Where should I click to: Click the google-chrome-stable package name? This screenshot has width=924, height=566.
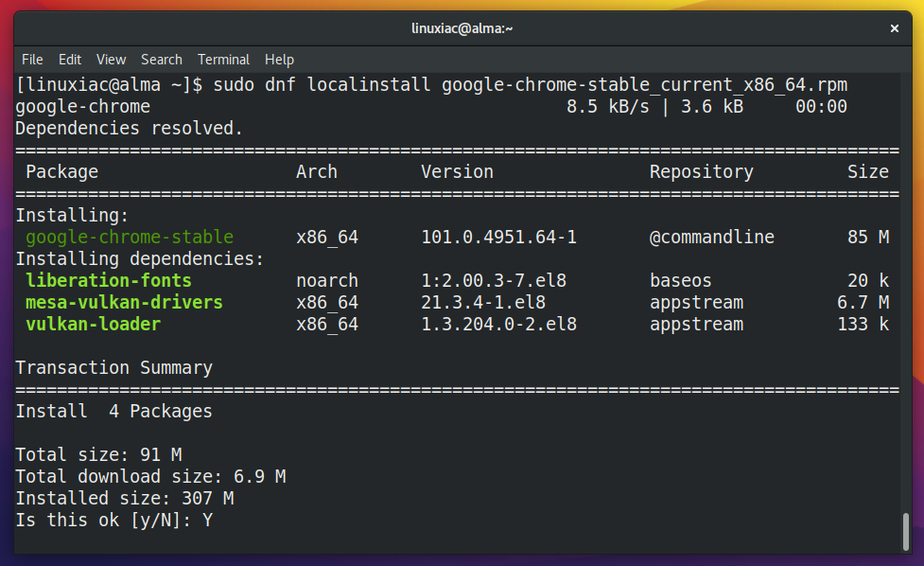tap(130, 237)
